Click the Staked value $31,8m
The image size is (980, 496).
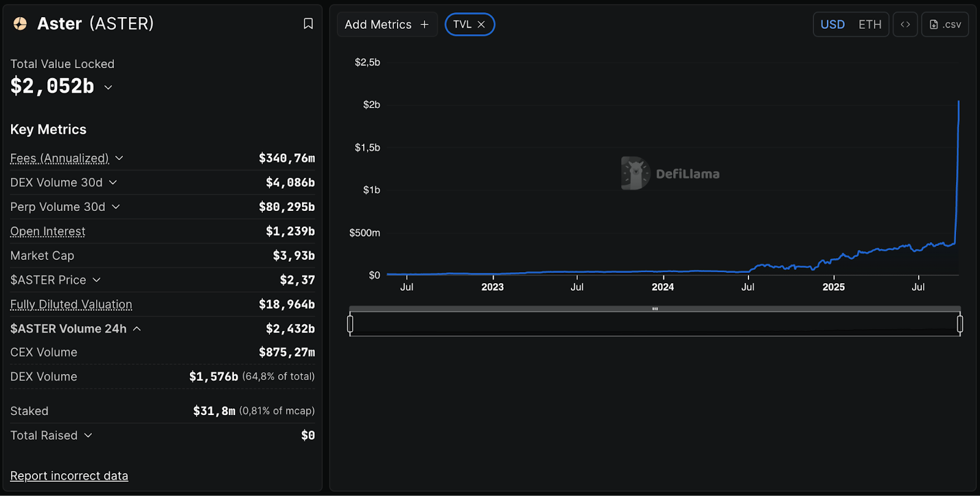tap(214, 411)
